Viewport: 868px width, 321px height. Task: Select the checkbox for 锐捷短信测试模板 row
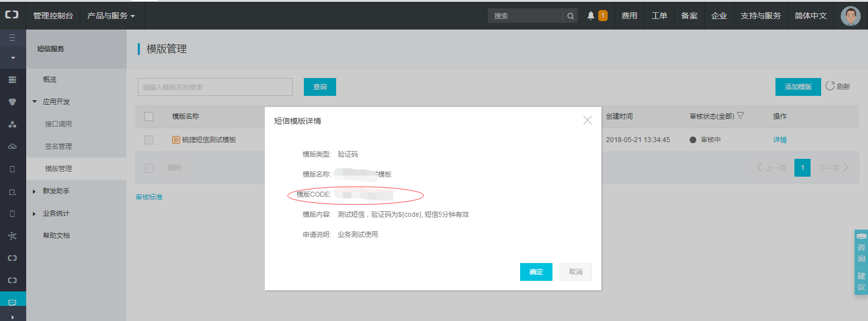coord(149,140)
